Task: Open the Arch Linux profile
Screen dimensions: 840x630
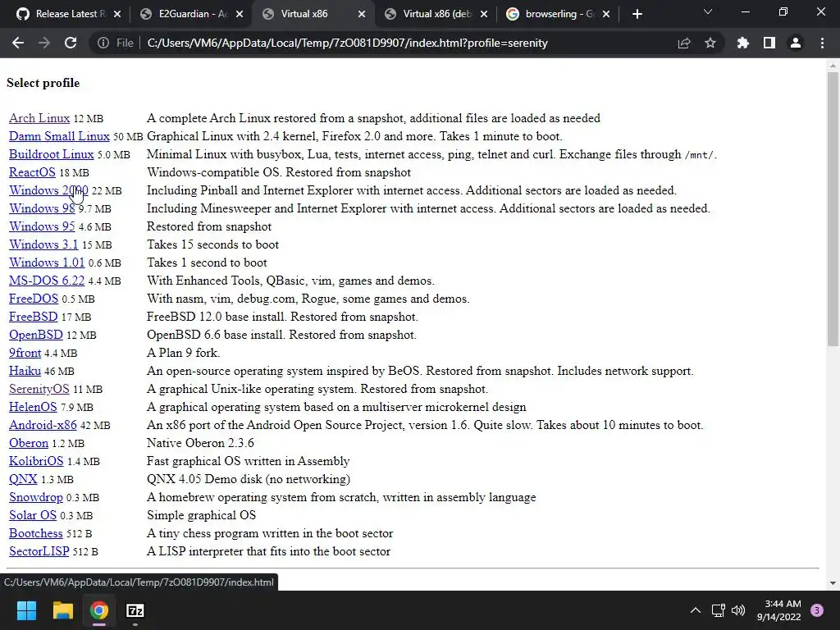Action: pos(39,118)
